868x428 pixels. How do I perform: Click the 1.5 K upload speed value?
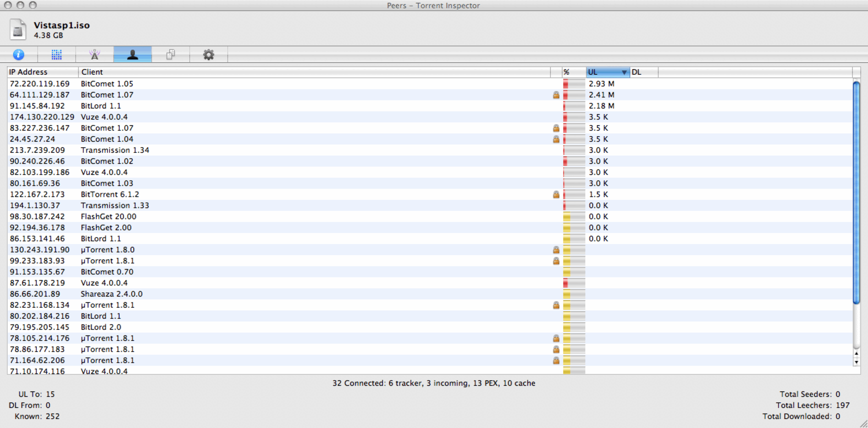coord(598,194)
